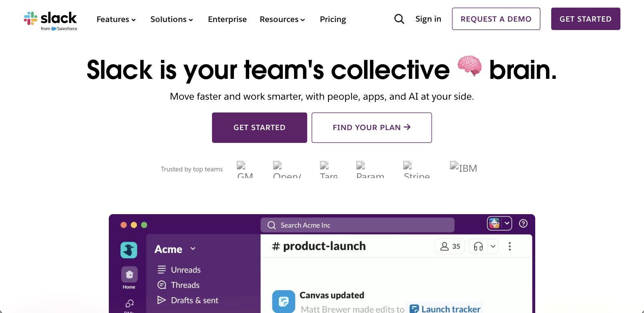Screen dimensions: 644x313
Task: Click the Request a Demo button
Action: 496,19
